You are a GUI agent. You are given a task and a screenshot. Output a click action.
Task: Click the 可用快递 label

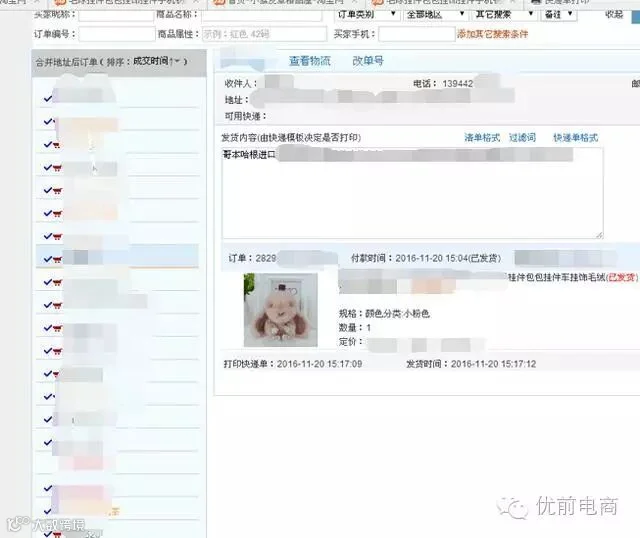(245, 116)
